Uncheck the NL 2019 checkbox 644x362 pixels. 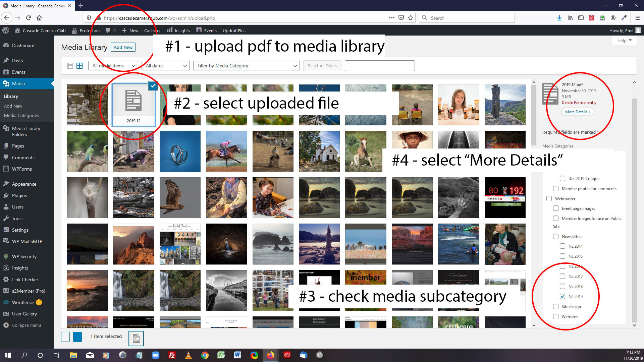pyautogui.click(x=562, y=296)
